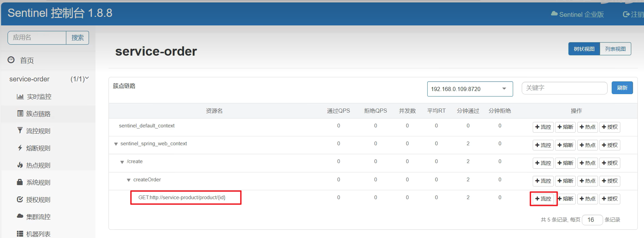
Task: Click the 资源名 column header
Action: (214, 111)
